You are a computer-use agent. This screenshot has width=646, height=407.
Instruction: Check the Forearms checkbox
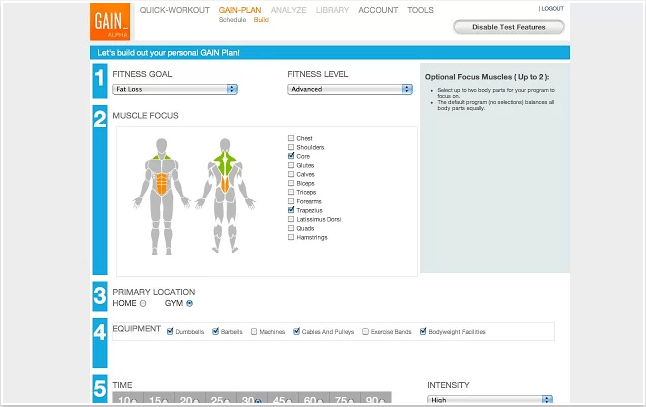click(x=291, y=201)
